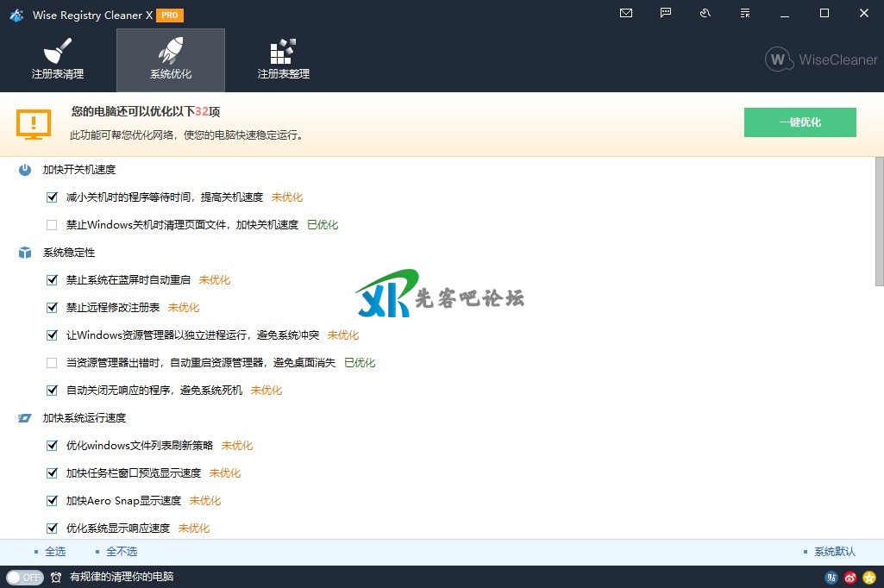
Task: Click the WiseCleaner logo
Action: click(x=821, y=59)
